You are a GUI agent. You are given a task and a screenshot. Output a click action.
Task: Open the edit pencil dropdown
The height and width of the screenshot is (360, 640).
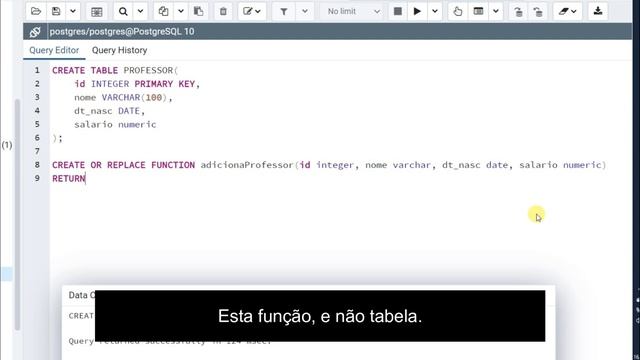pos(252,11)
